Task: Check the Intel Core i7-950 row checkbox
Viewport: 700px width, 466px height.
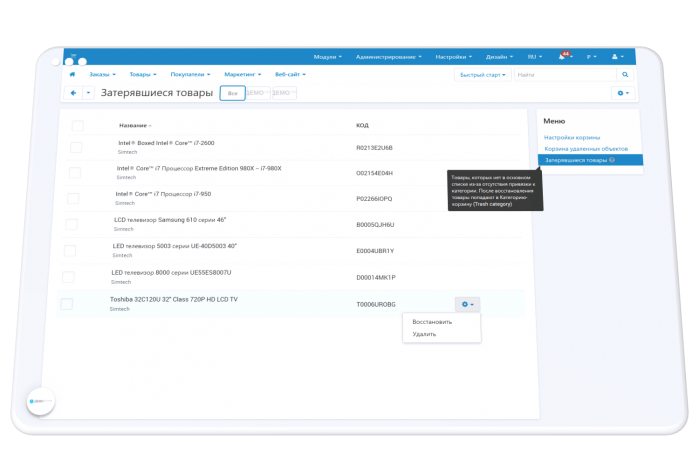Action: coord(73,198)
